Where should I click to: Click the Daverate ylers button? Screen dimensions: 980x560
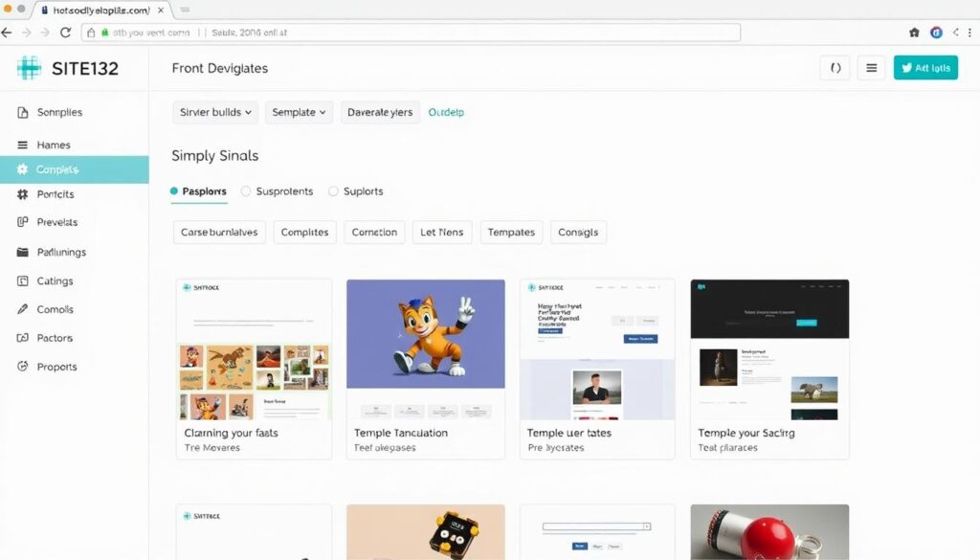click(x=380, y=113)
